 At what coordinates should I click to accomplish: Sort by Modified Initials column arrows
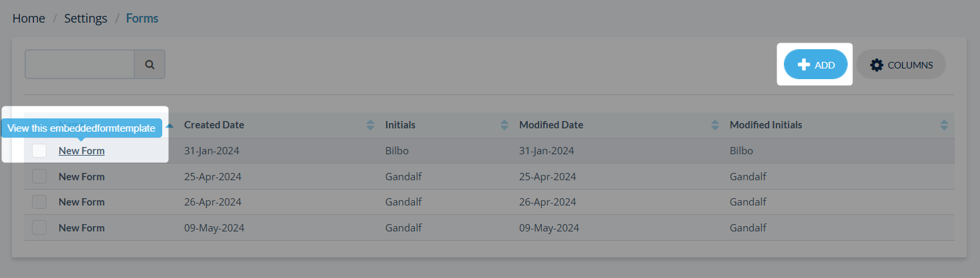pos(944,125)
